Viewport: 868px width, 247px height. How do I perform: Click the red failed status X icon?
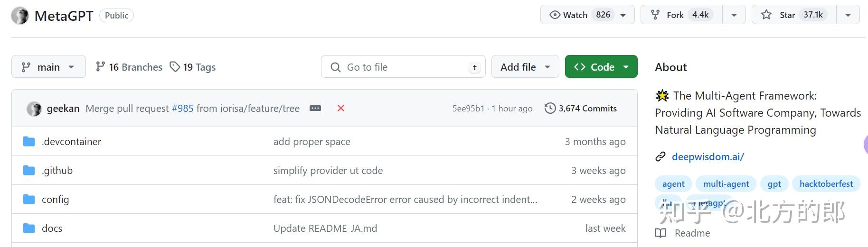341,108
